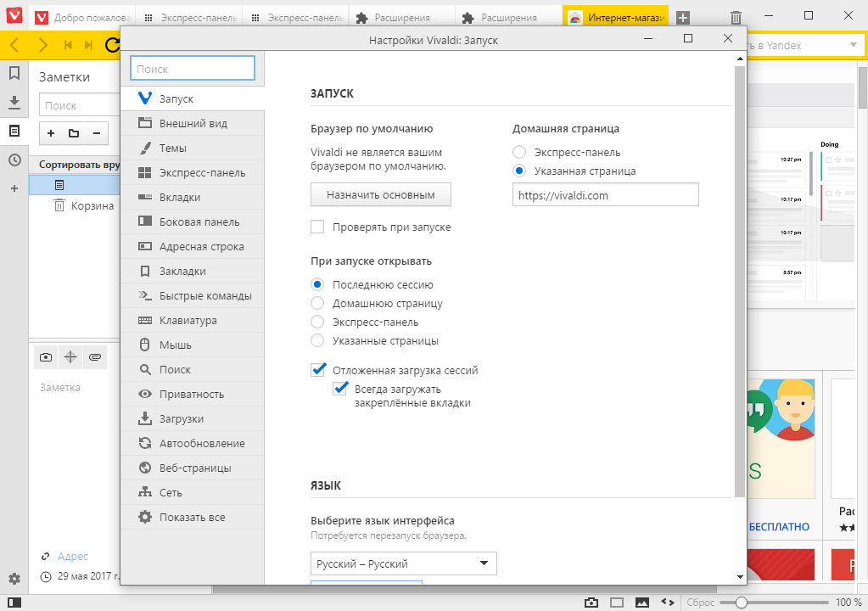
Task: Reload the page with the refresh icon
Action: tap(111, 45)
